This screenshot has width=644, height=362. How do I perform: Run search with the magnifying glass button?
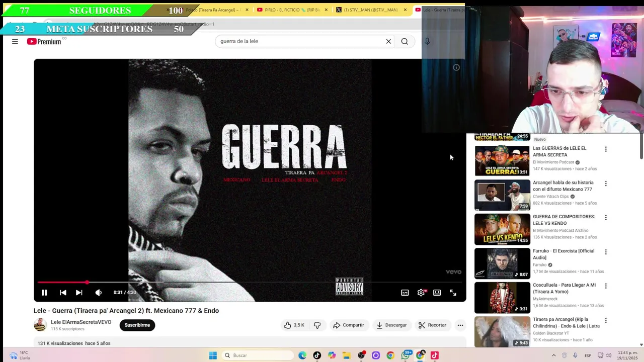(x=405, y=41)
